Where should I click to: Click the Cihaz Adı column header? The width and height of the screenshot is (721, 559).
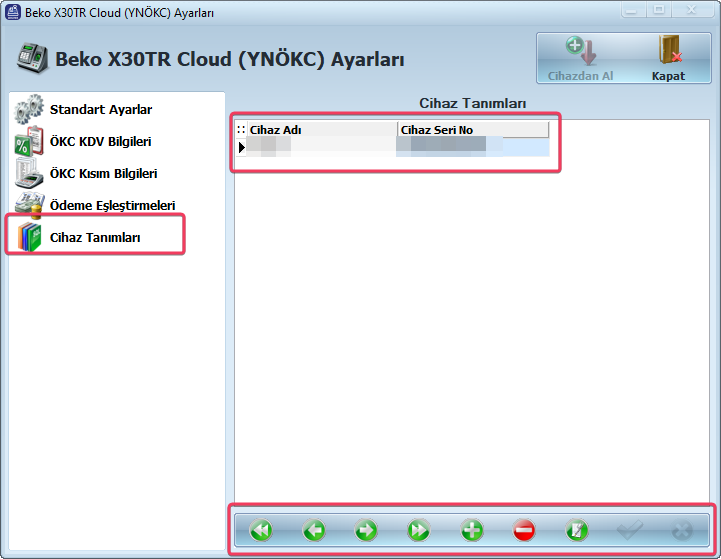point(320,130)
